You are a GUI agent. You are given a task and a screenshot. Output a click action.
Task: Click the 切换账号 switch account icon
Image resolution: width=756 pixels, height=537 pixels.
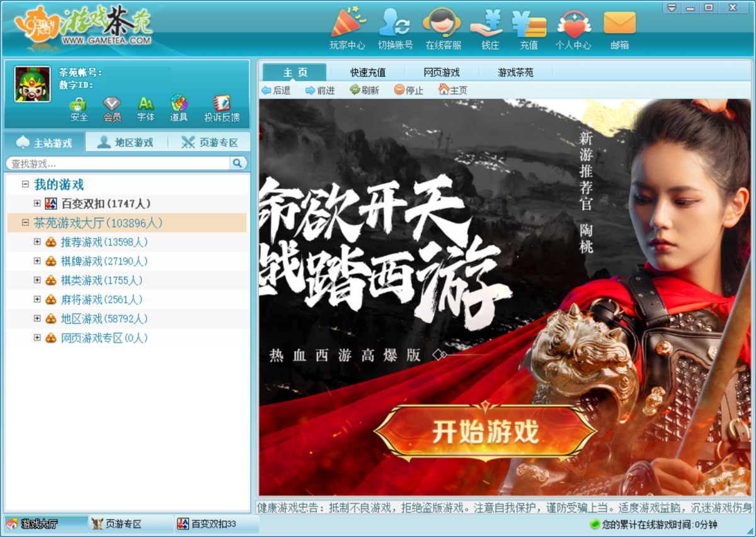click(395, 28)
